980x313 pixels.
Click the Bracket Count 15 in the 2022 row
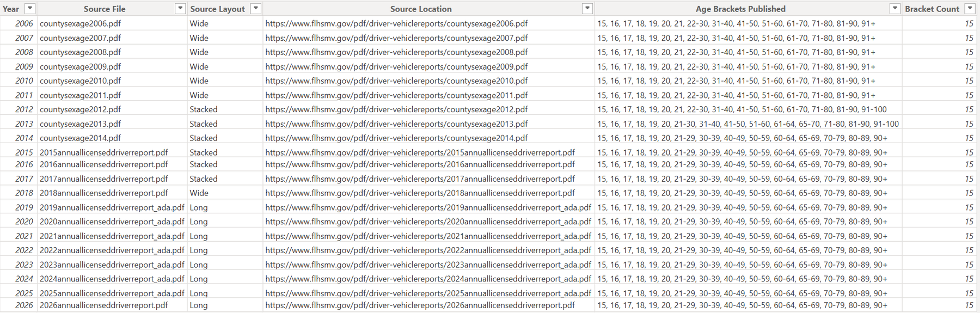pos(969,250)
